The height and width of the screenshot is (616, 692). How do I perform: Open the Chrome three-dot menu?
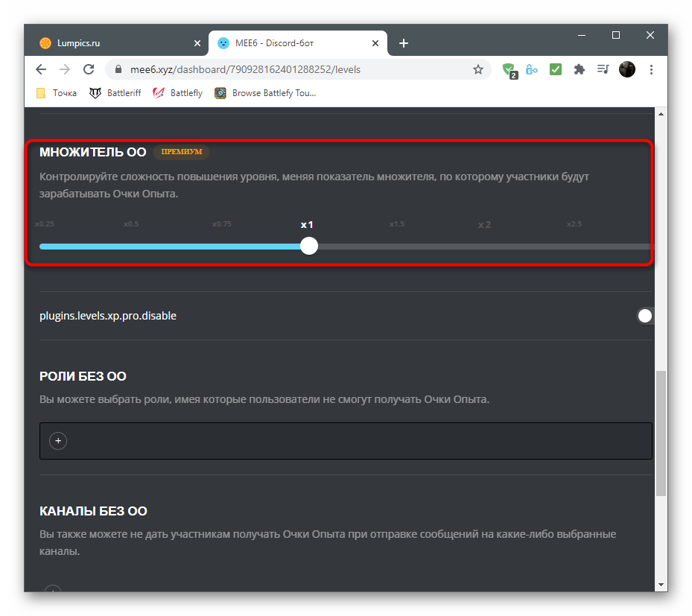tap(652, 69)
